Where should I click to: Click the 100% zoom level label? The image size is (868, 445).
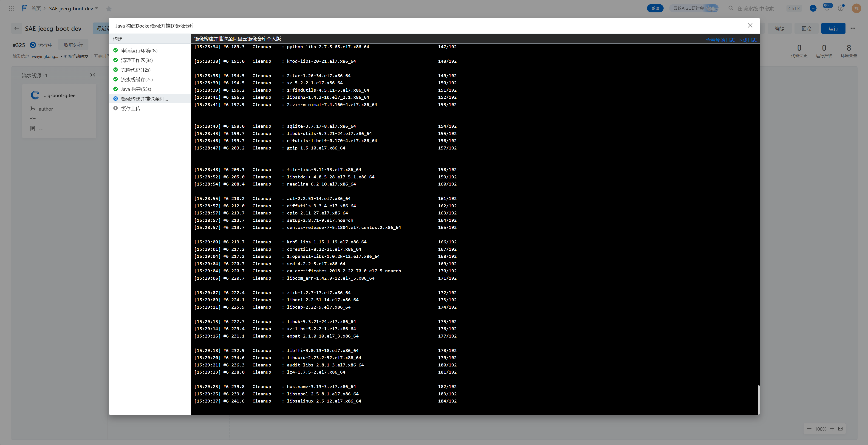(x=820, y=429)
